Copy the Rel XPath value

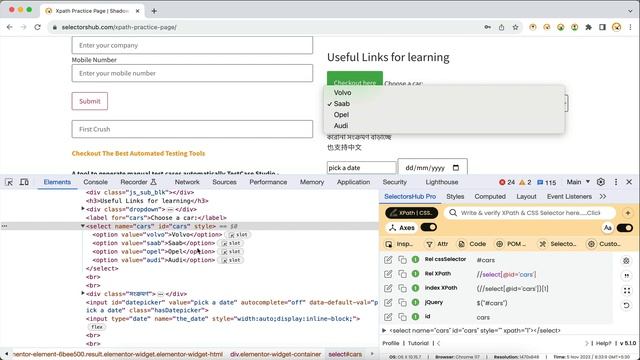tap(402, 274)
